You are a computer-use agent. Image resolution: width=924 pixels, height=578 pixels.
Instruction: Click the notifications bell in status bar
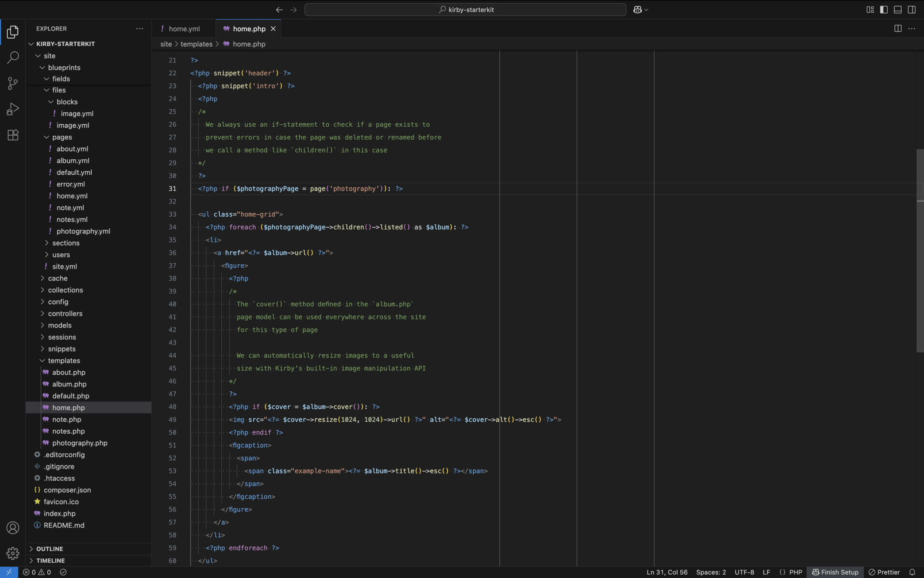(912, 572)
